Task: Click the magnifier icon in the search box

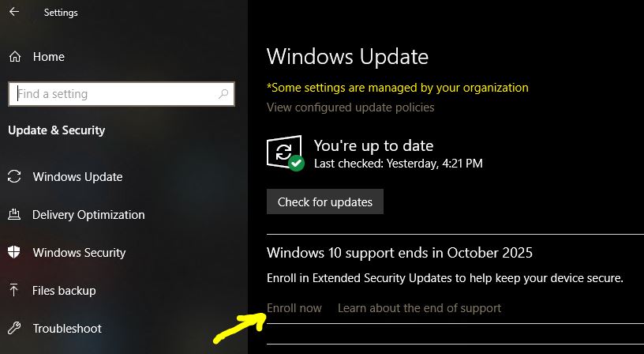Action: pyautogui.click(x=223, y=94)
